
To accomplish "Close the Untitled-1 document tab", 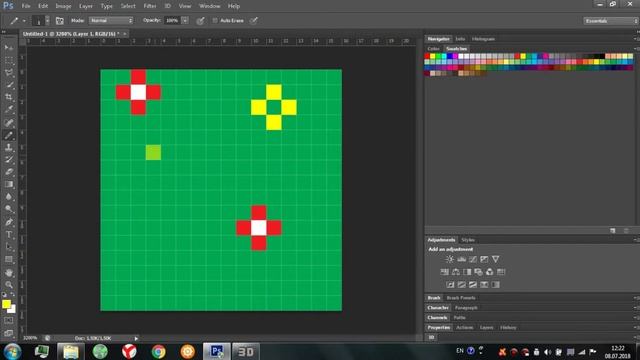I will click(124, 34).
